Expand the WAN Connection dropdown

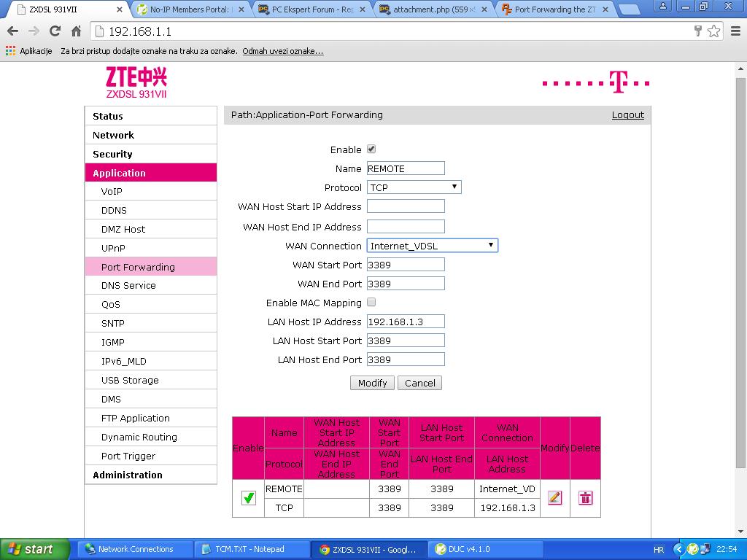[432, 246]
